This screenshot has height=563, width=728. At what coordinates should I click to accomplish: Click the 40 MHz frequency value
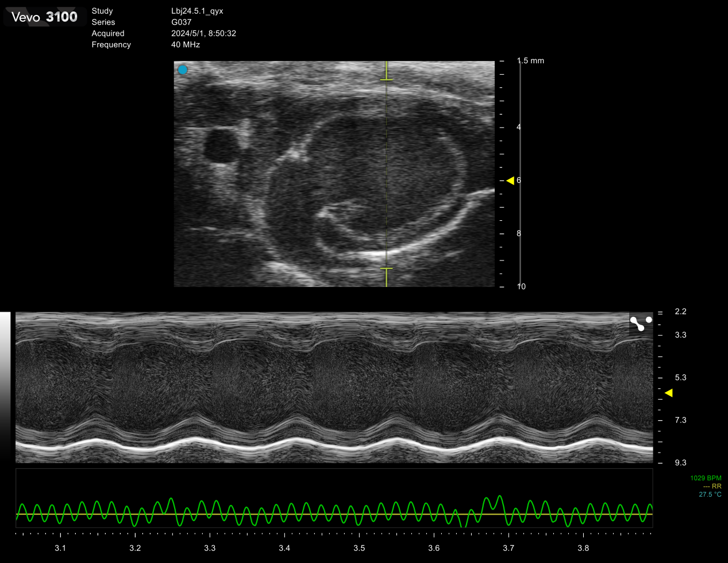pos(186,45)
